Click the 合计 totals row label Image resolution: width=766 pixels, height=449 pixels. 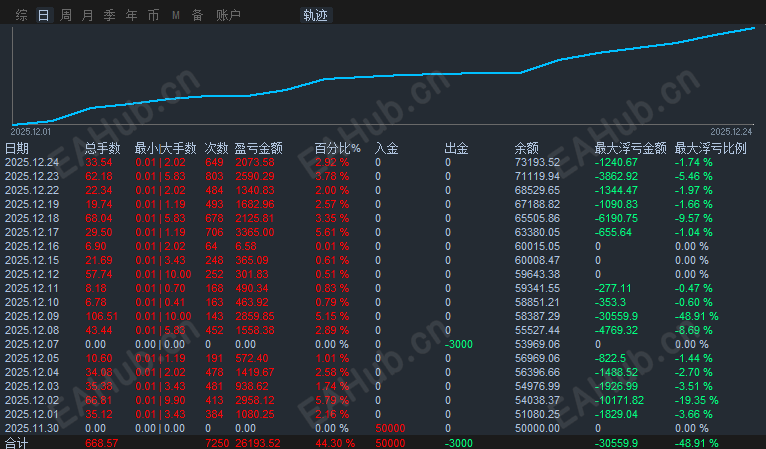click(17, 443)
